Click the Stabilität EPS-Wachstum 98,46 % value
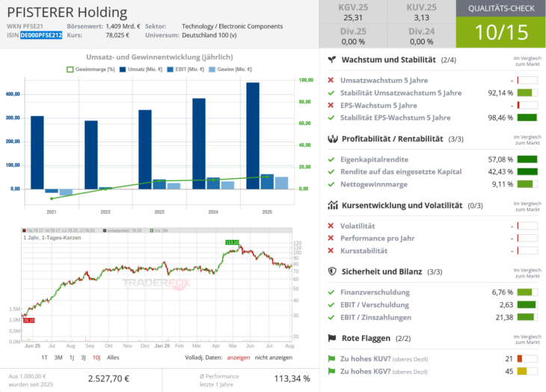 coord(500,117)
